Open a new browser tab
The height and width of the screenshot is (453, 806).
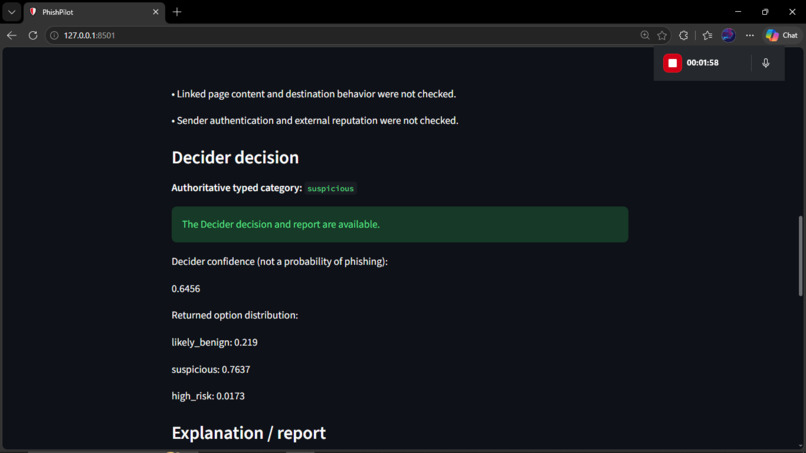pos(177,12)
